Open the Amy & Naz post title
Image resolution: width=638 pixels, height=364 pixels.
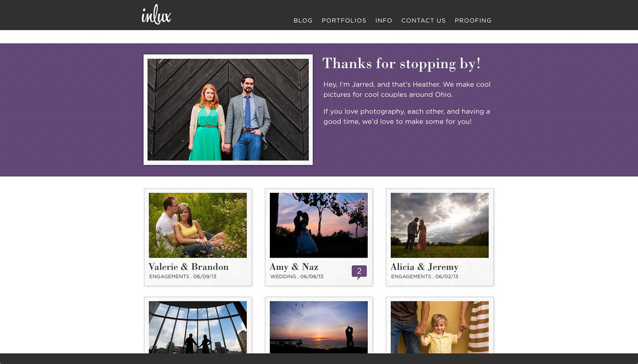[293, 267]
